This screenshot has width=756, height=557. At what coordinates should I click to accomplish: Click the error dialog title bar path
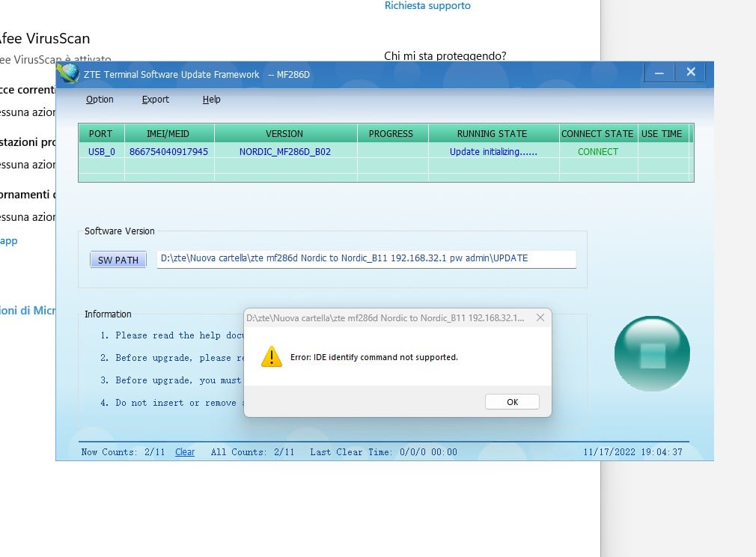(x=385, y=317)
